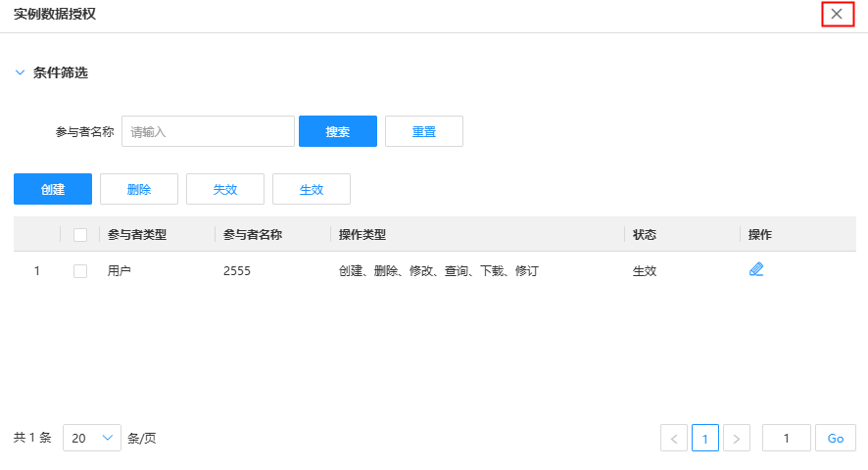
Task: Click the 参与者名称 input field
Action: [x=208, y=131]
